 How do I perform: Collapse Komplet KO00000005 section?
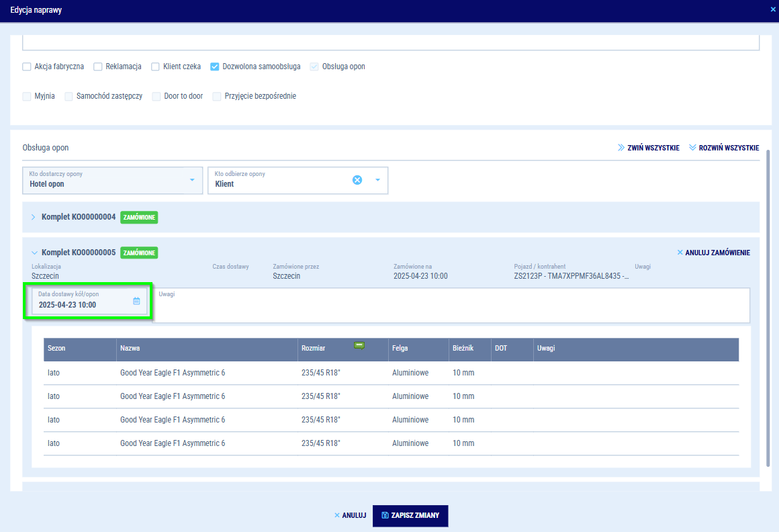(x=34, y=253)
